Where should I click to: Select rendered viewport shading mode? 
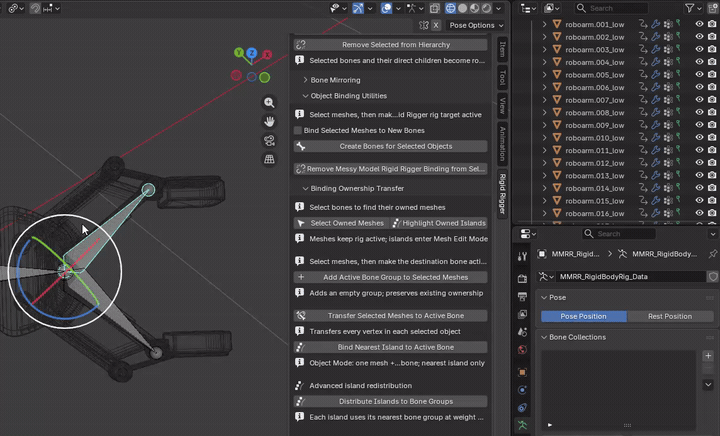pyautogui.click(x=486, y=8)
